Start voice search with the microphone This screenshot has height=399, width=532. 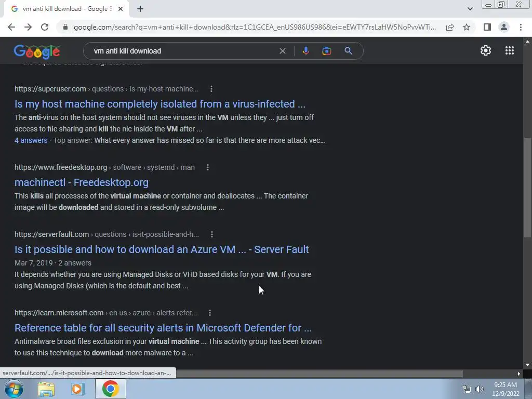[305, 51]
